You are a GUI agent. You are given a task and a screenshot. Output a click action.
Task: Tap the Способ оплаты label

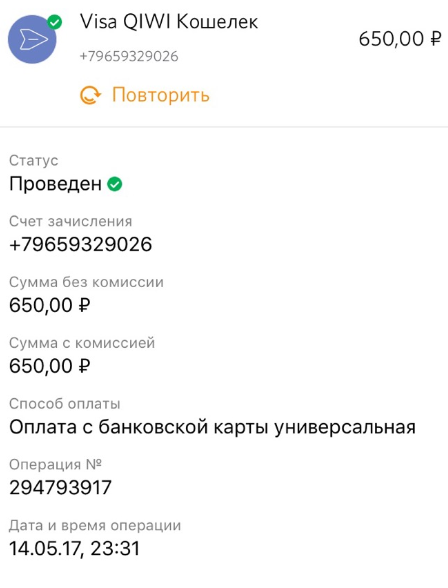(64, 404)
